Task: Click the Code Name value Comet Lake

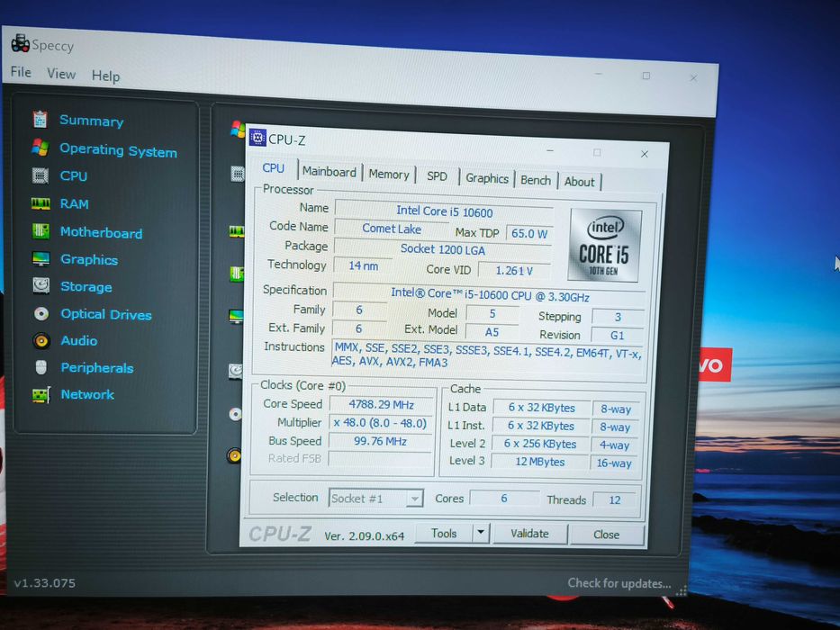Action: [x=392, y=229]
